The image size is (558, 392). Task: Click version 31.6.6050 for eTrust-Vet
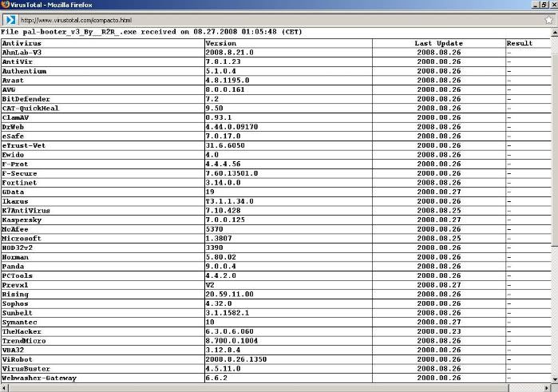[x=225, y=145]
